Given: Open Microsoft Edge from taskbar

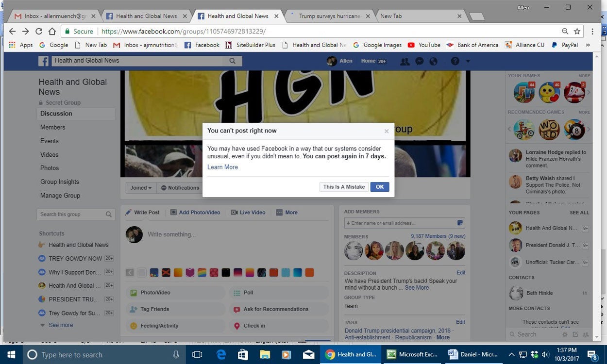Looking at the screenshot, I should (x=220, y=355).
